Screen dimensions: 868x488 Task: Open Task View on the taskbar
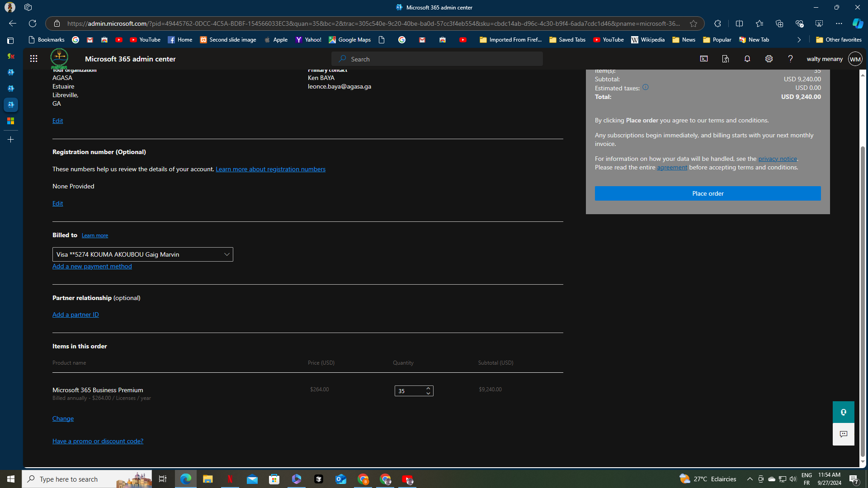click(x=163, y=479)
